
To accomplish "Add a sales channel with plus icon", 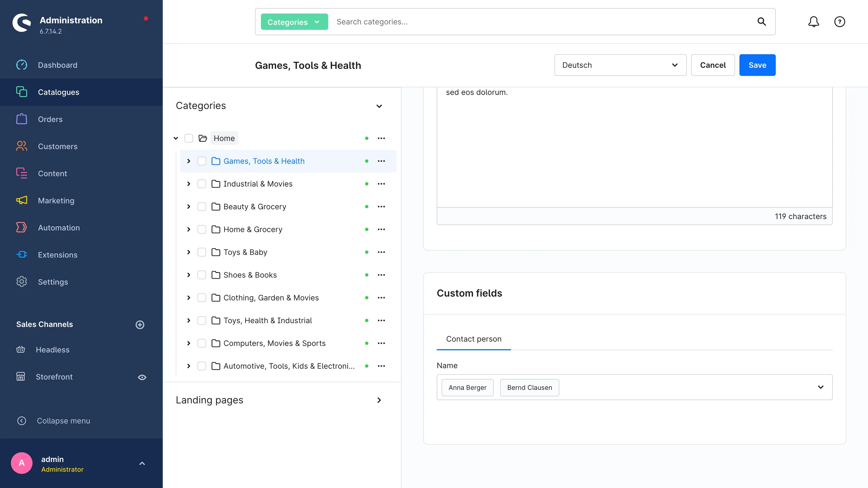I will coord(140,324).
